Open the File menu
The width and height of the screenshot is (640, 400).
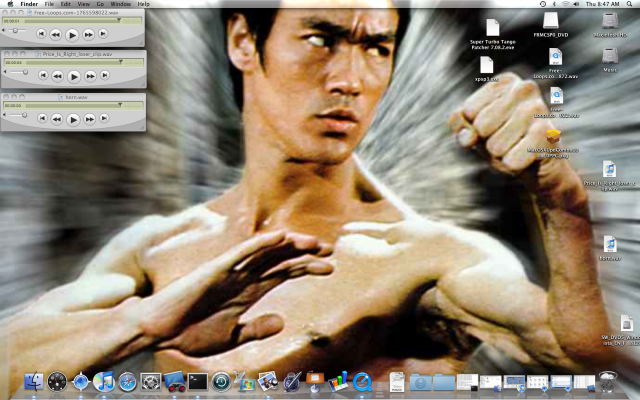pyautogui.click(x=49, y=4)
